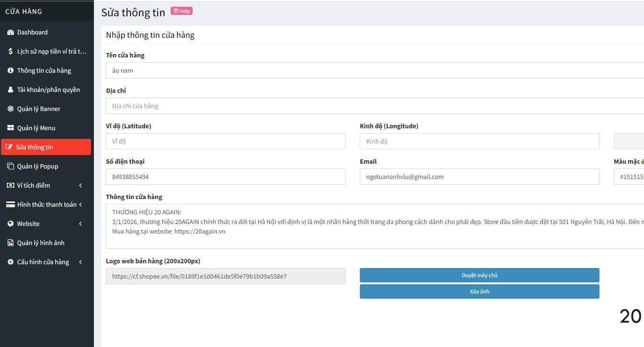The height and width of the screenshot is (347, 644).
Task: Click the info icon for Thông tin cửa hàng
Action: pos(11,71)
